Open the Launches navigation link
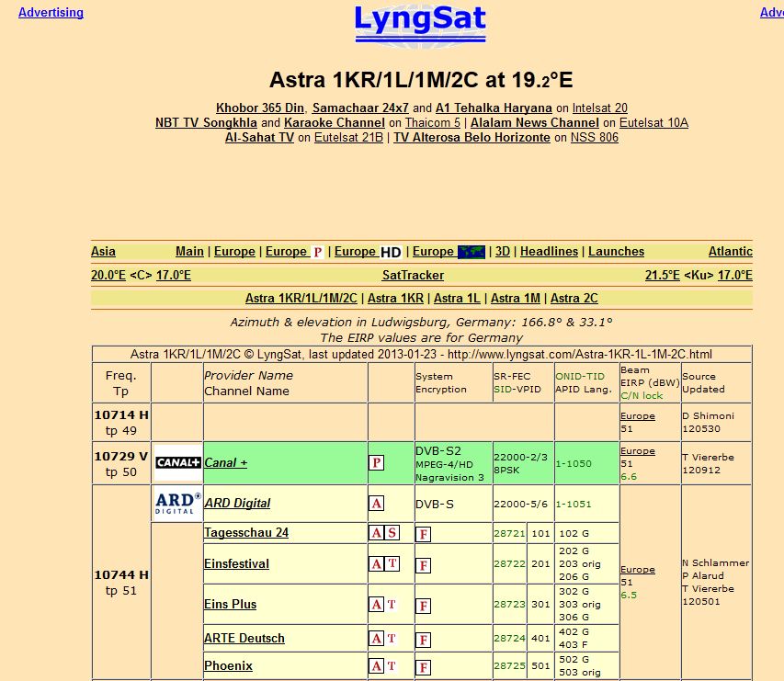The width and height of the screenshot is (784, 681). coord(616,252)
